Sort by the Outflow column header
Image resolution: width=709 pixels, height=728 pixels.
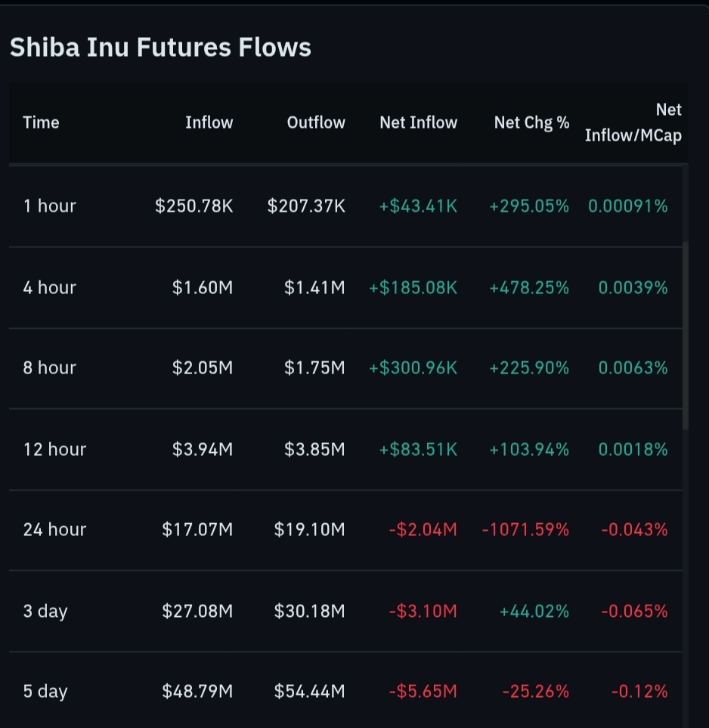tap(316, 122)
